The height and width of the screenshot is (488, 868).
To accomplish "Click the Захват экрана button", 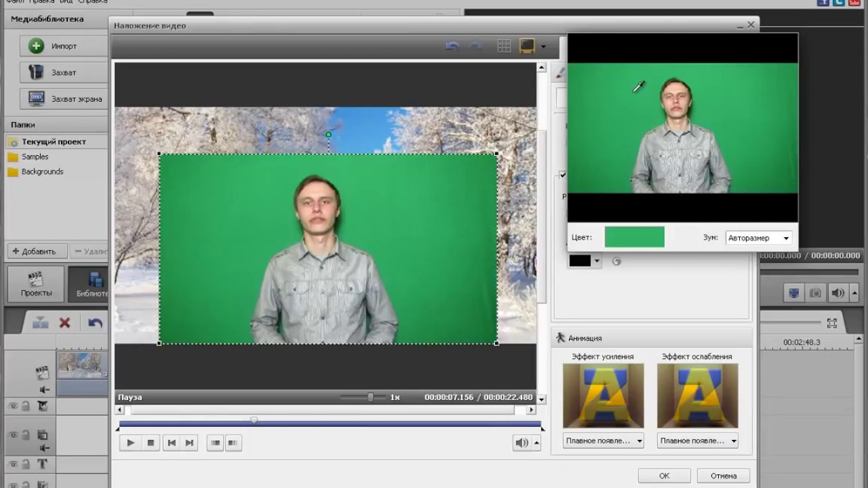I will [64, 99].
